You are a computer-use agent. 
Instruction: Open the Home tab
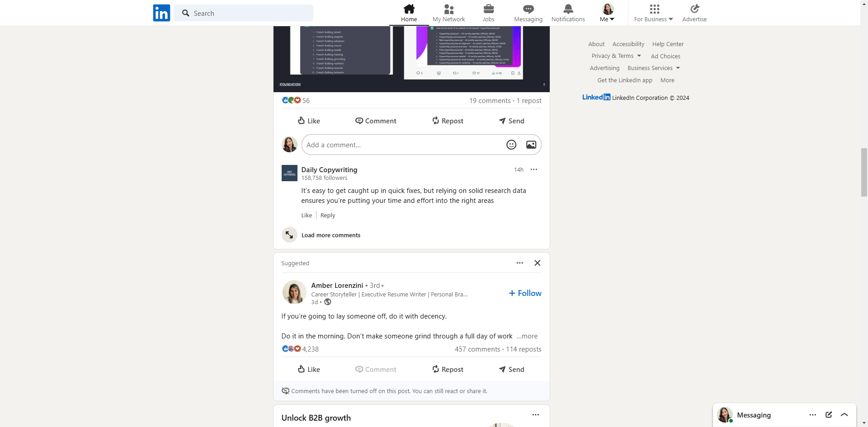pyautogui.click(x=409, y=13)
